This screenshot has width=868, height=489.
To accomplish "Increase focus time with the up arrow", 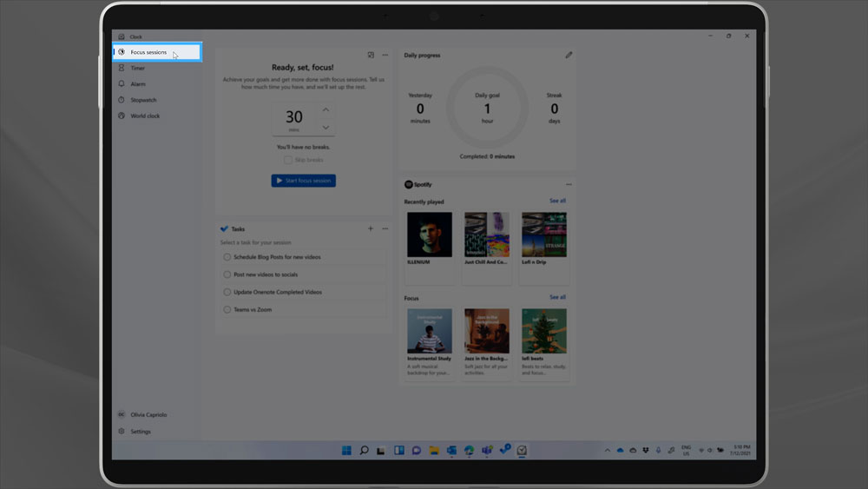I will (325, 109).
